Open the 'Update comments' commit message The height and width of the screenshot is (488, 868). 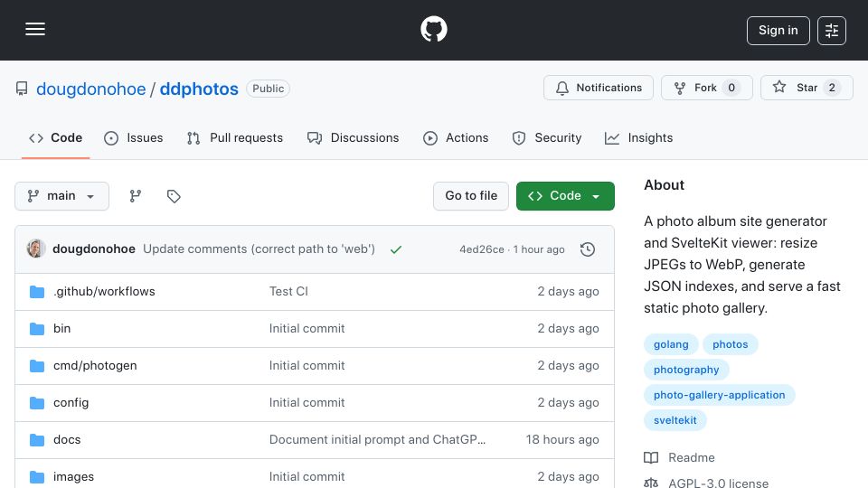point(259,249)
